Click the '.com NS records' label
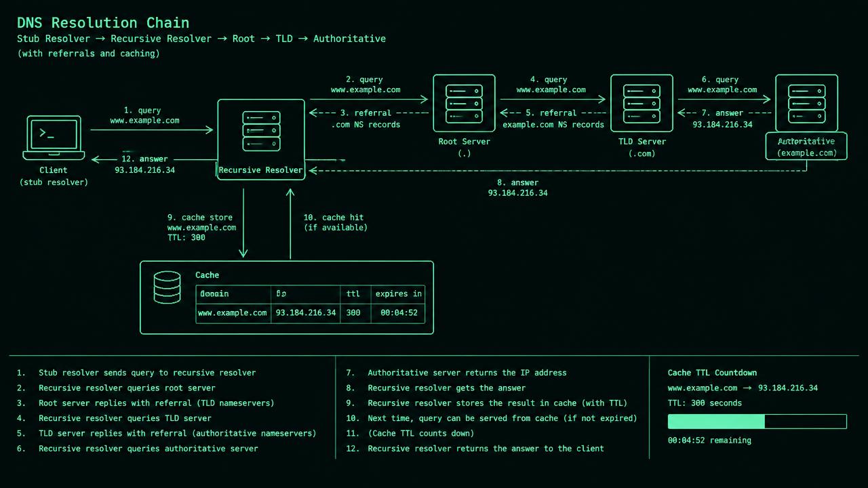Screen dimensions: 868x488 click(x=366, y=125)
